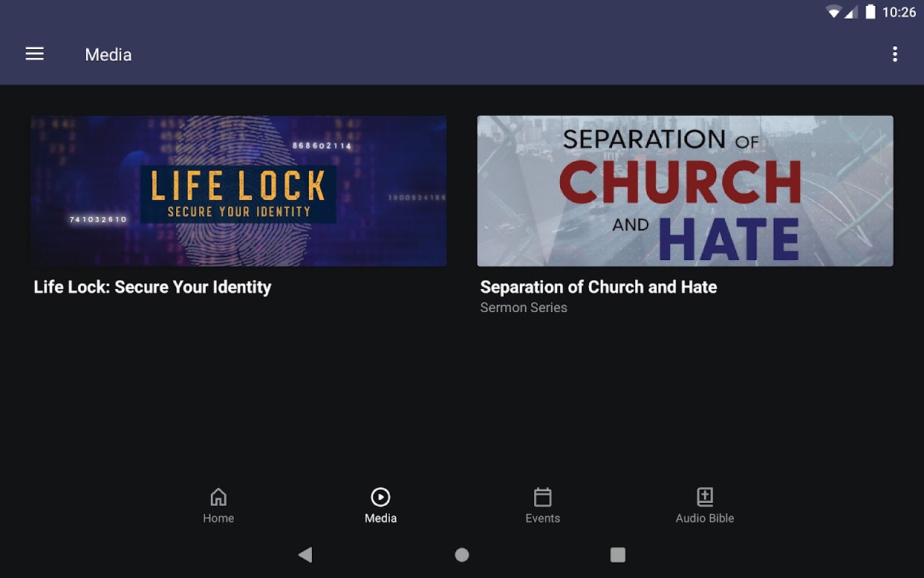
Task: Click the 'Sermon Series' subtitle text
Action: point(523,308)
